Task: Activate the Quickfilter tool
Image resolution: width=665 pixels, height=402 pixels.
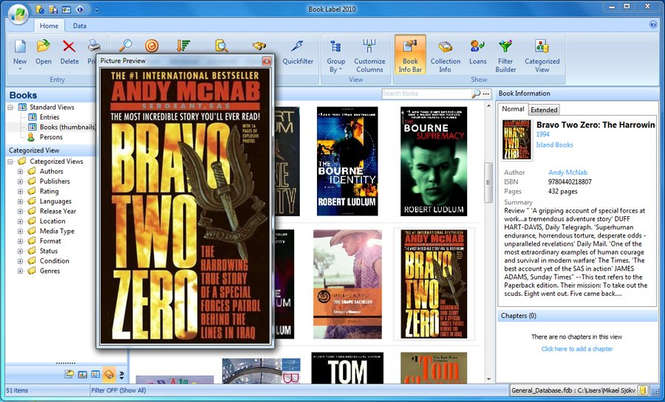Action: click(x=298, y=53)
